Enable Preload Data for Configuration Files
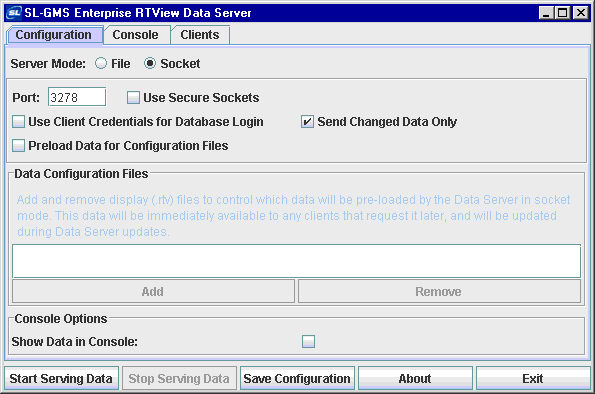 18,145
